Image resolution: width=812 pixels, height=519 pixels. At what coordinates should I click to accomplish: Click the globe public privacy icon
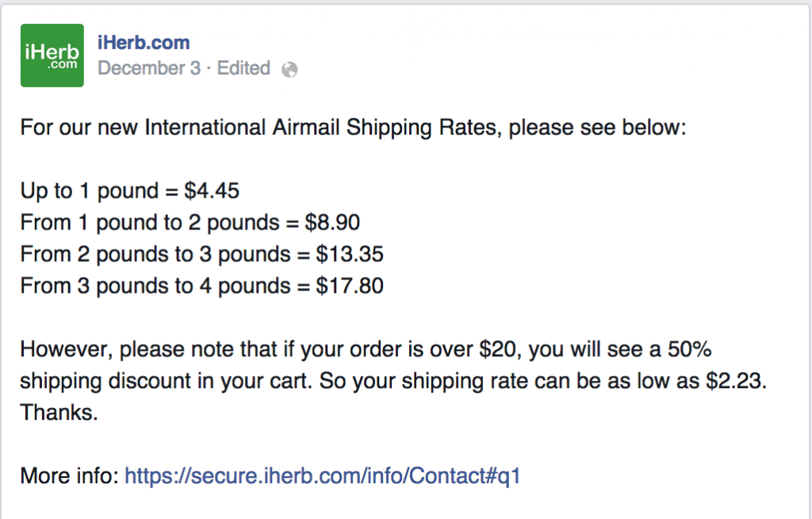pos(289,70)
